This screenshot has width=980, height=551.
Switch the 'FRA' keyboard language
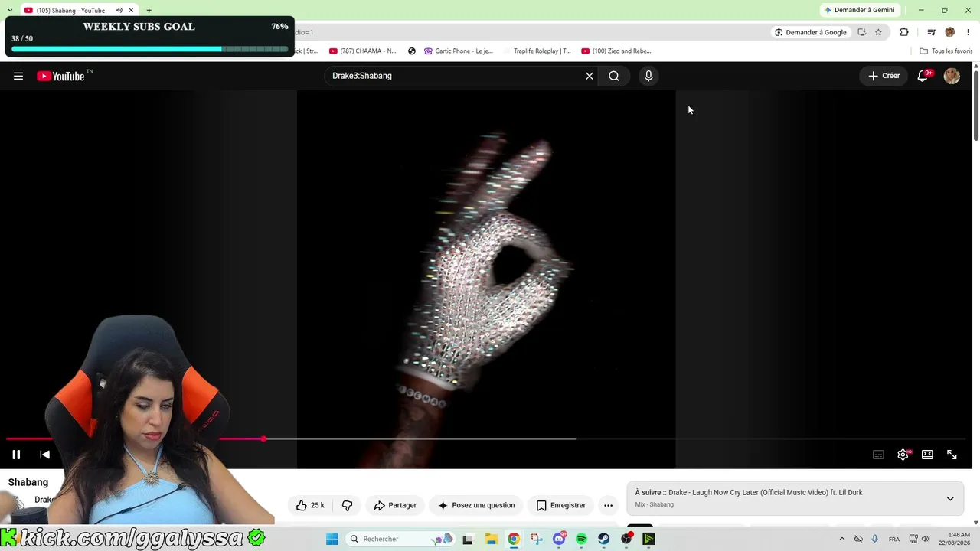coord(894,539)
